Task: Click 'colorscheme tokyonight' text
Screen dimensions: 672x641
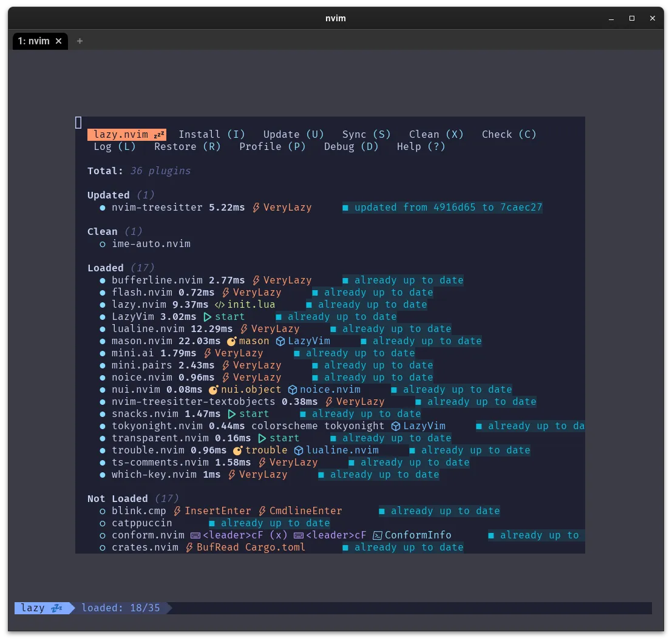Action: pos(317,426)
